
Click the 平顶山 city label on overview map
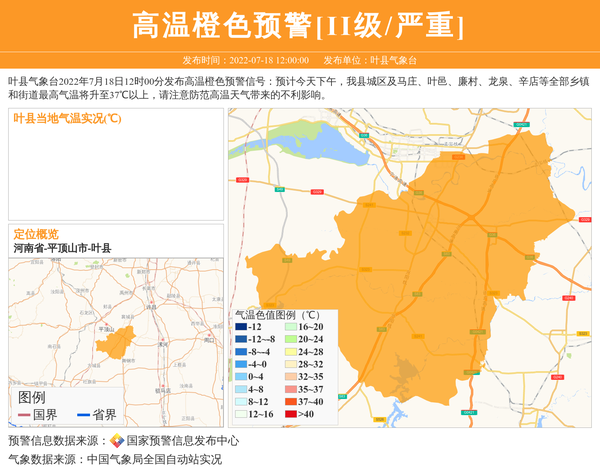pyautogui.click(x=106, y=328)
